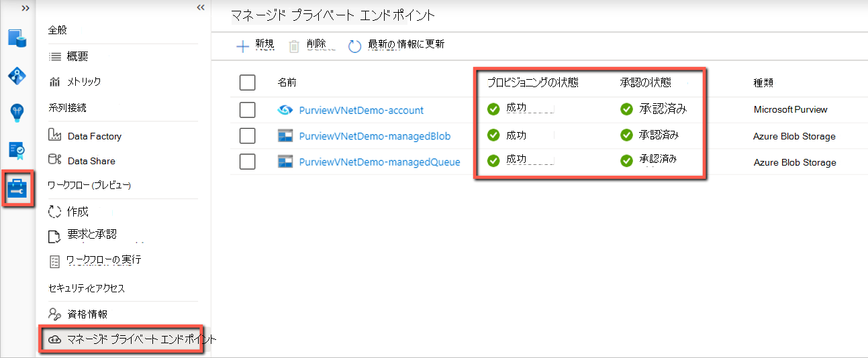Open メトリック in the side menu
This screenshot has width=868, height=358.
[x=84, y=82]
